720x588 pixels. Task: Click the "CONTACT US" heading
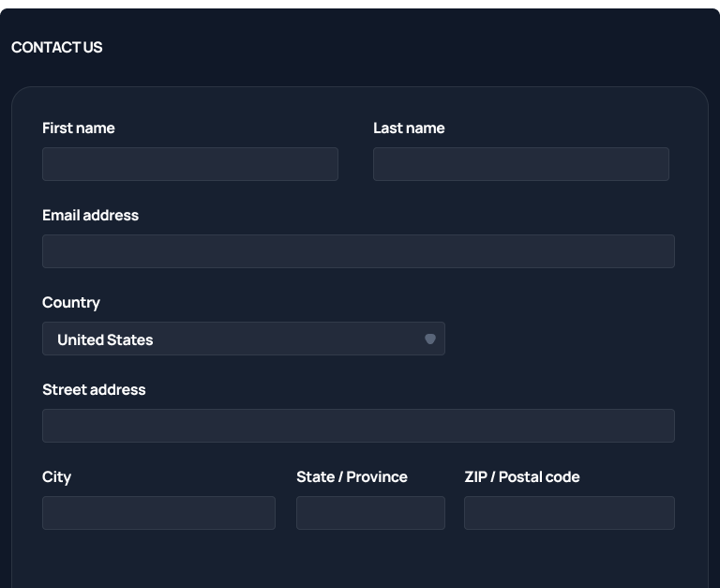[x=57, y=47]
